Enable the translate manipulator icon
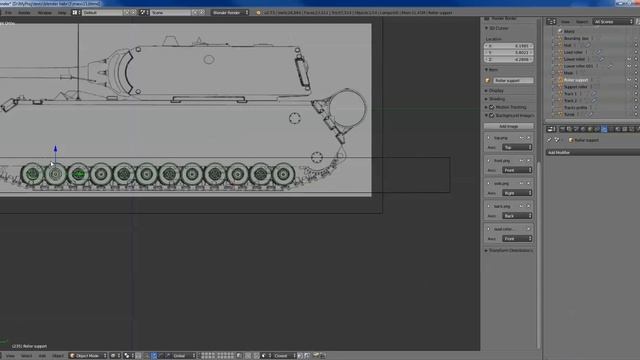 tap(154, 356)
